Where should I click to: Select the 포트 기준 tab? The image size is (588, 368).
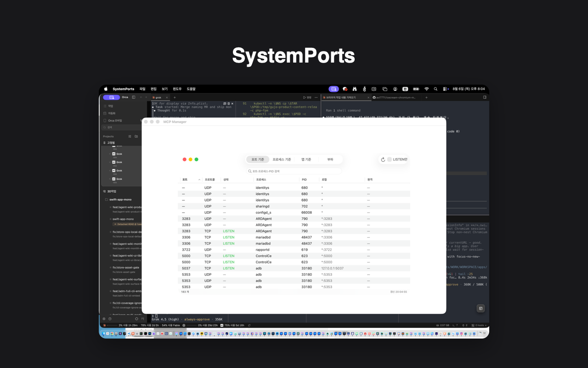[258, 160]
